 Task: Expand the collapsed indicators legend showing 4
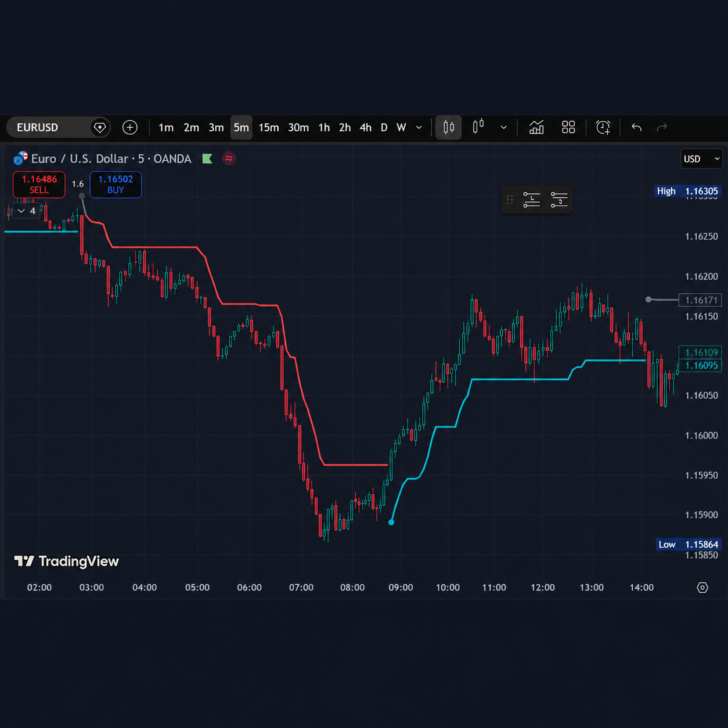[x=27, y=211]
